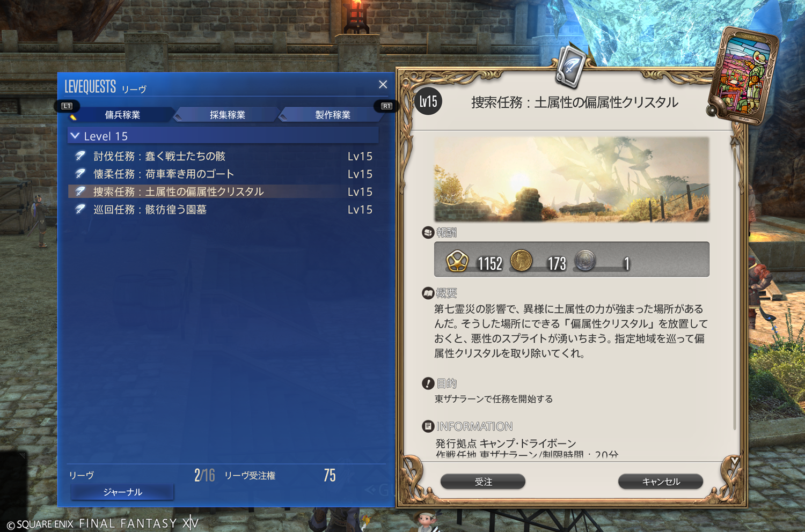This screenshot has height=532, width=805.
Task: Switch to the 製作稼業 tab
Action: (332, 114)
